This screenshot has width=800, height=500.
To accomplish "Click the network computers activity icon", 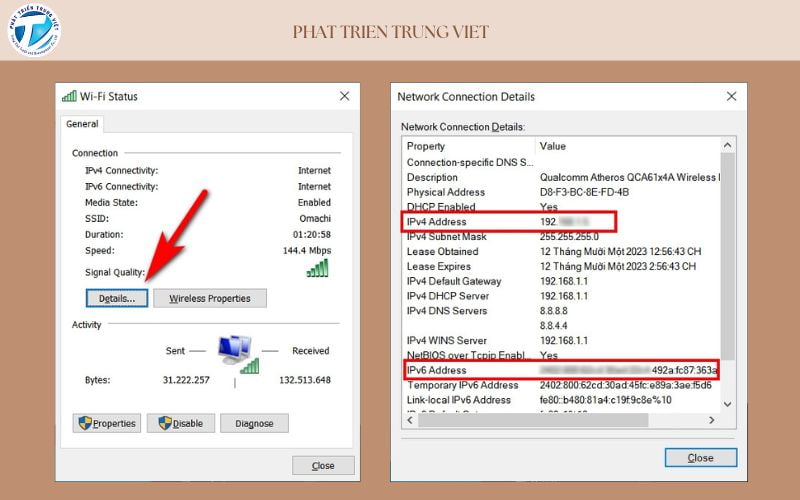I will [x=236, y=352].
